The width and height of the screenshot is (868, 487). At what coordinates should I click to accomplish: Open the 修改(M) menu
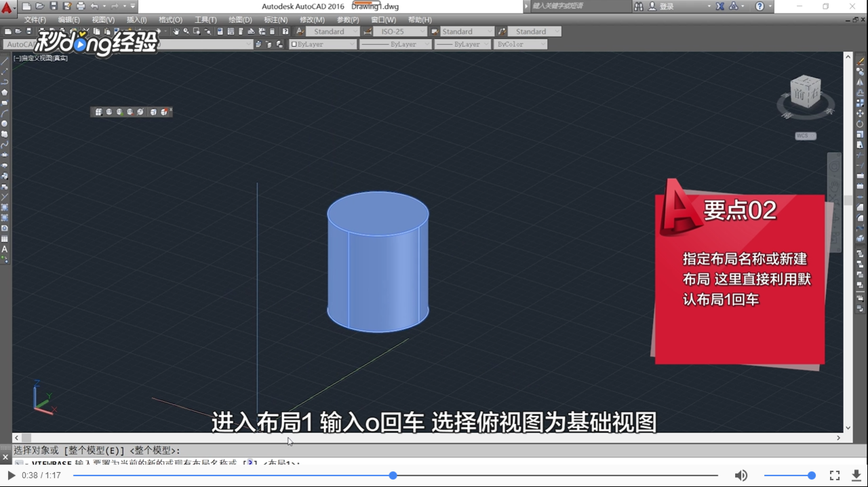(312, 20)
